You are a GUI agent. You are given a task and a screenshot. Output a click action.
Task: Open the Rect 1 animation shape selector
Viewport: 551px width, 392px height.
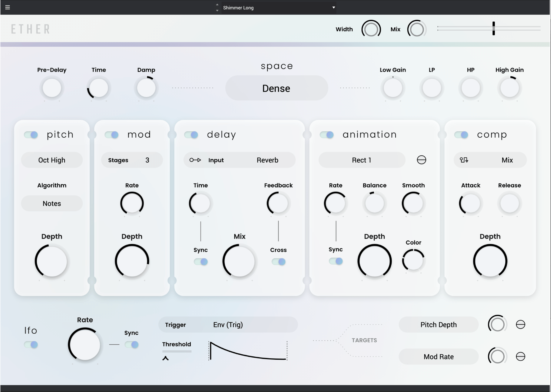(362, 160)
